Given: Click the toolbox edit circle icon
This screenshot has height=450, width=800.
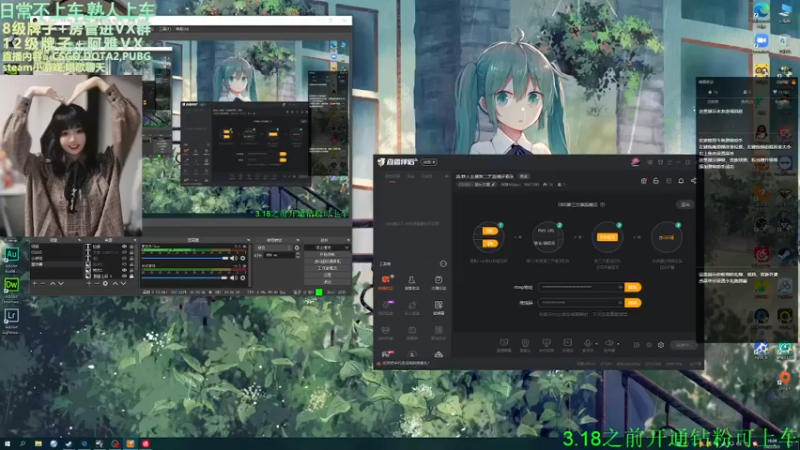Looking at the screenshot, I should click(x=443, y=264).
